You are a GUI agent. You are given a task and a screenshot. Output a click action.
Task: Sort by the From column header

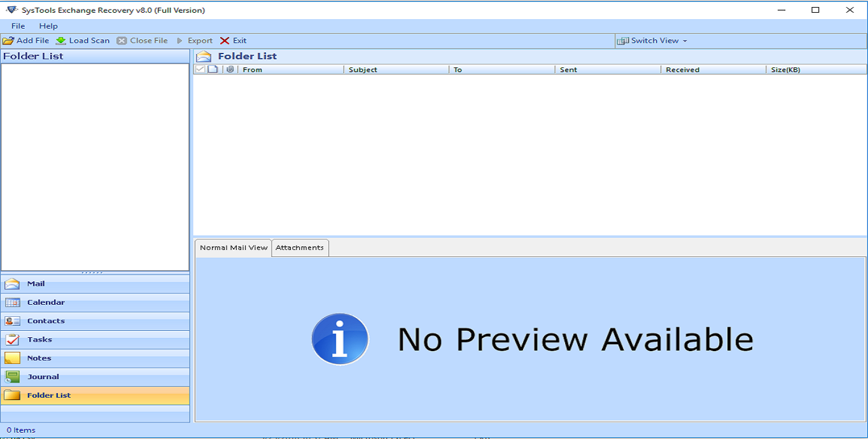tap(291, 69)
